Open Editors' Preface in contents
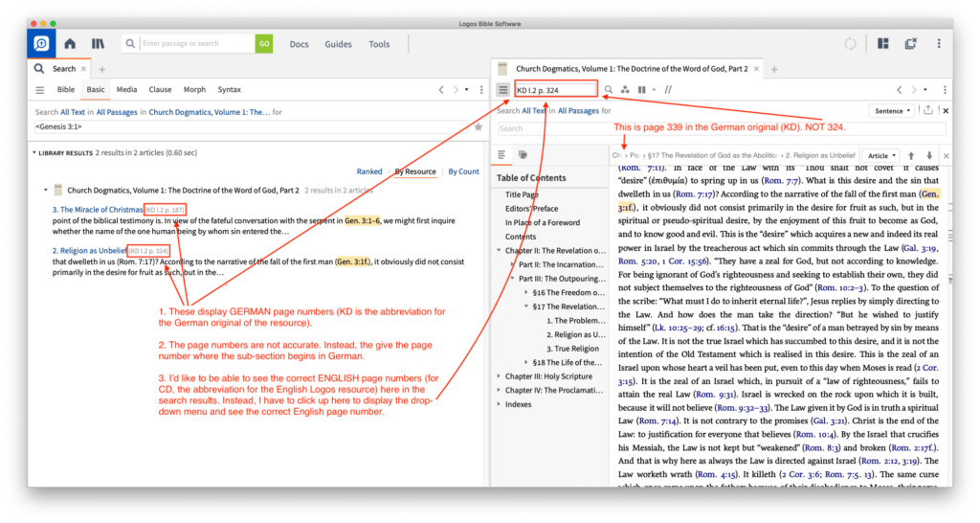 click(531, 209)
